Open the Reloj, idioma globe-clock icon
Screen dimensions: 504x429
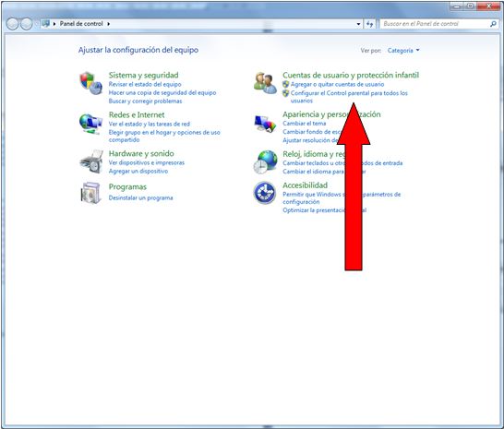click(265, 161)
